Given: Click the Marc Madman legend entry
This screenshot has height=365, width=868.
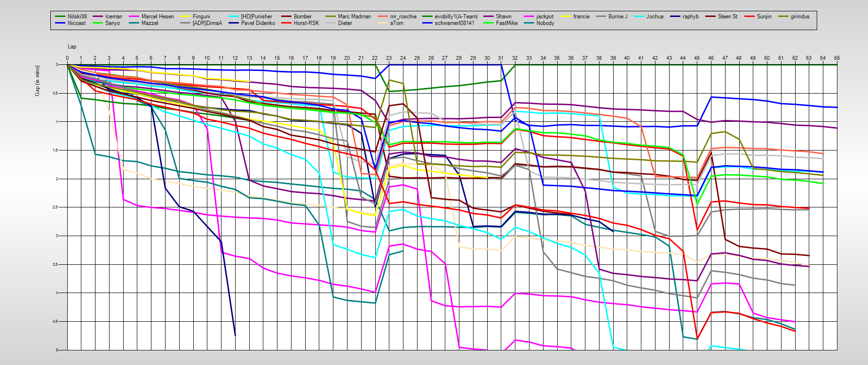Looking at the screenshot, I should (x=354, y=16).
